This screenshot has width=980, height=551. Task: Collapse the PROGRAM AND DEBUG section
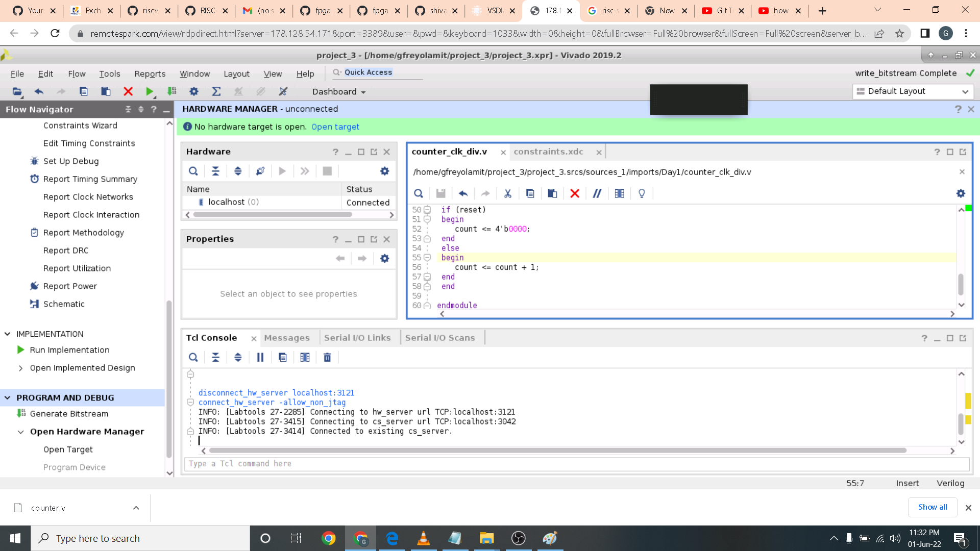click(x=8, y=398)
